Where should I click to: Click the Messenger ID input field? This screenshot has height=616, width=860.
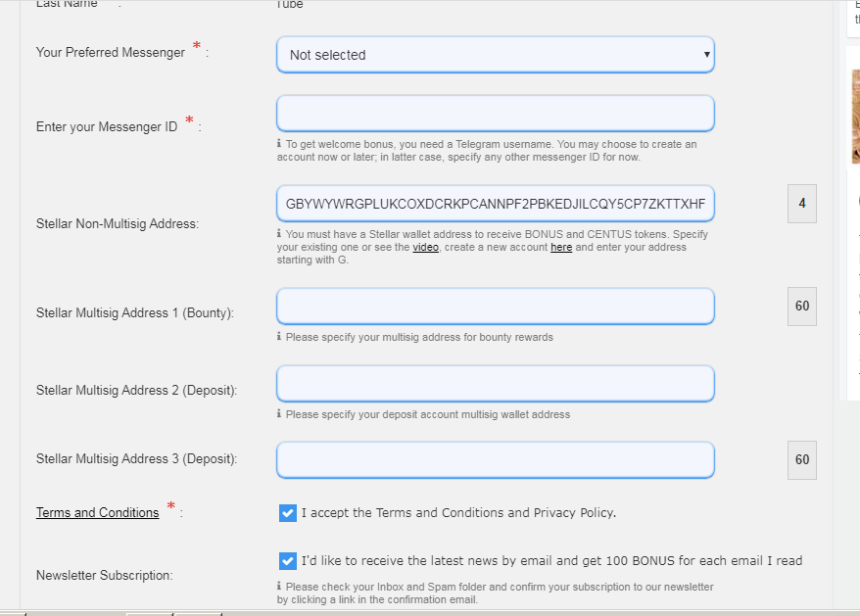495,114
